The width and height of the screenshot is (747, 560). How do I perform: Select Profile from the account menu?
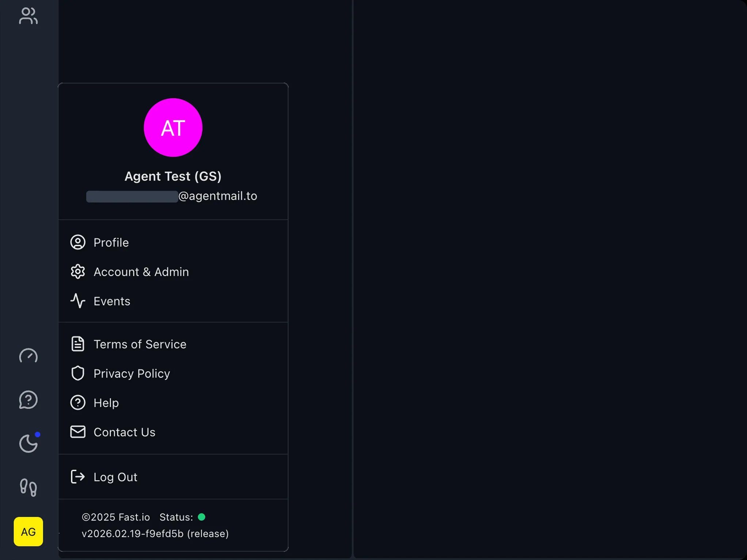[111, 242]
